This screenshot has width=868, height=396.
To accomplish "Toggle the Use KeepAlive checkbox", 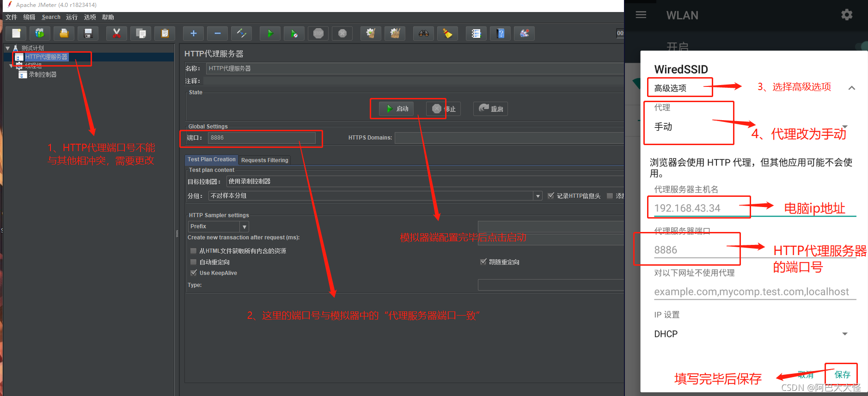I will click(194, 273).
